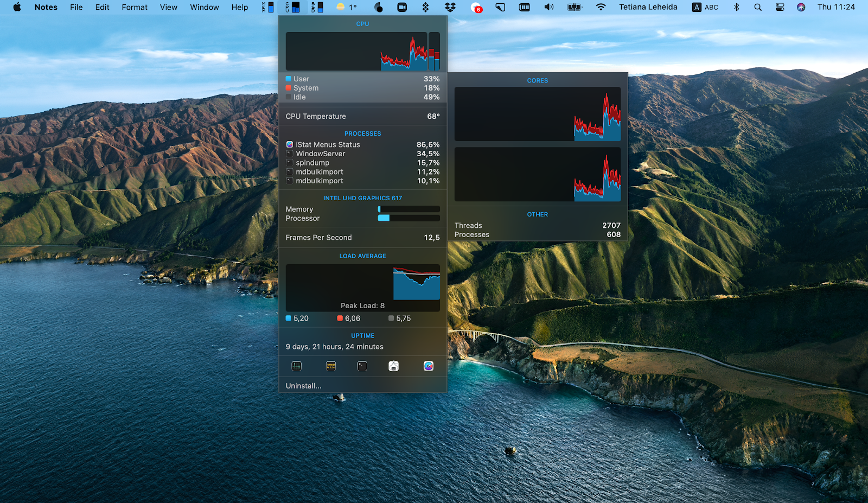Click the GPU Processor usage bar
Image resolution: width=868 pixels, height=503 pixels.
409,218
